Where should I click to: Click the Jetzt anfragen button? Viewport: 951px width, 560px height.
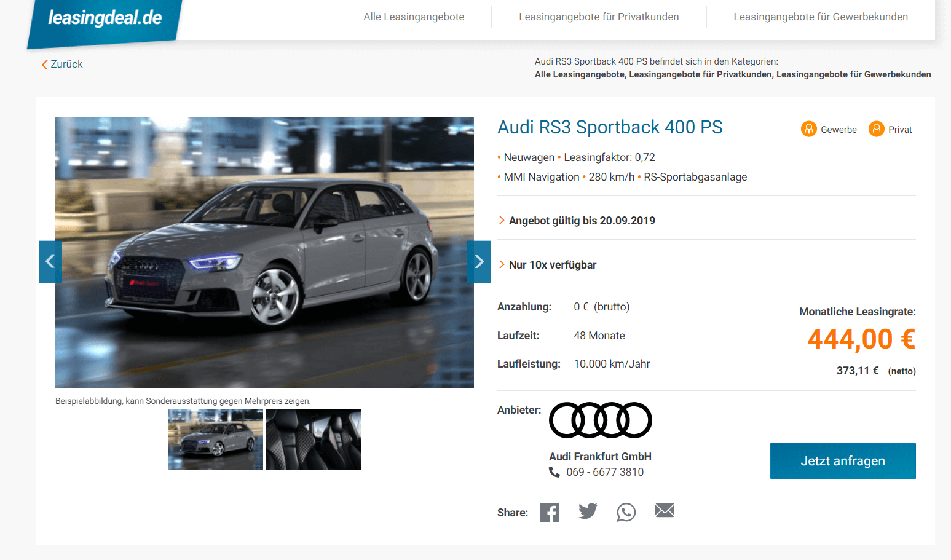click(x=843, y=461)
